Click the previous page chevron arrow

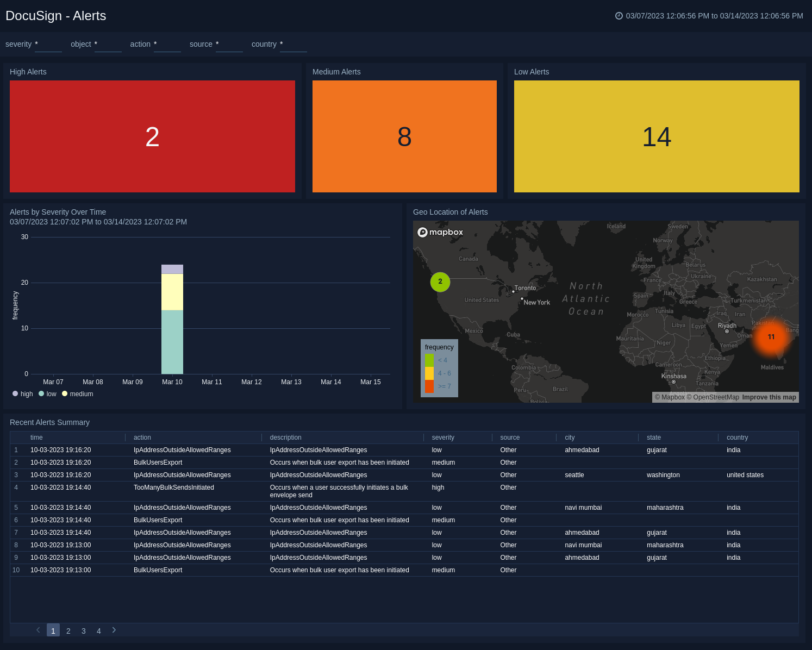38,630
